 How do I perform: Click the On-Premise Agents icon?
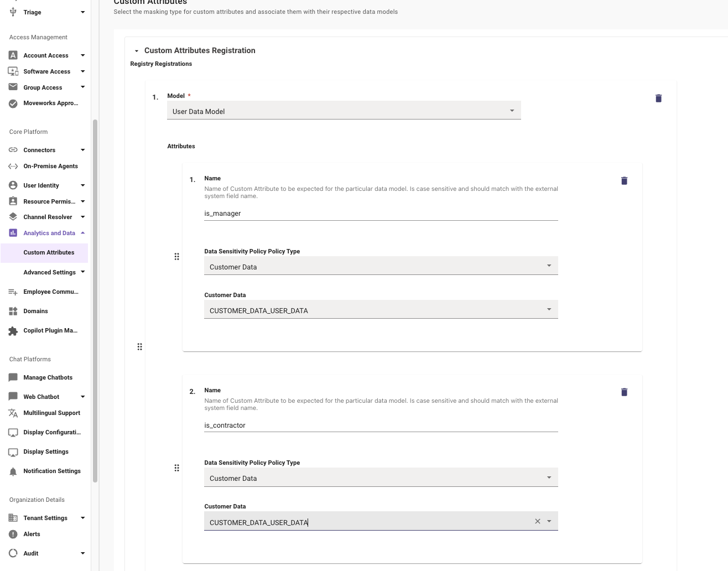[x=13, y=166]
